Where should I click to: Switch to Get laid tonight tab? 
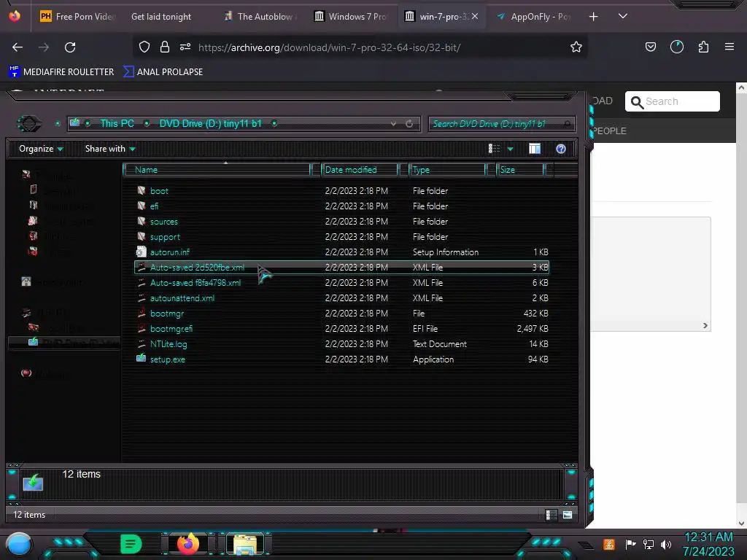(161, 17)
